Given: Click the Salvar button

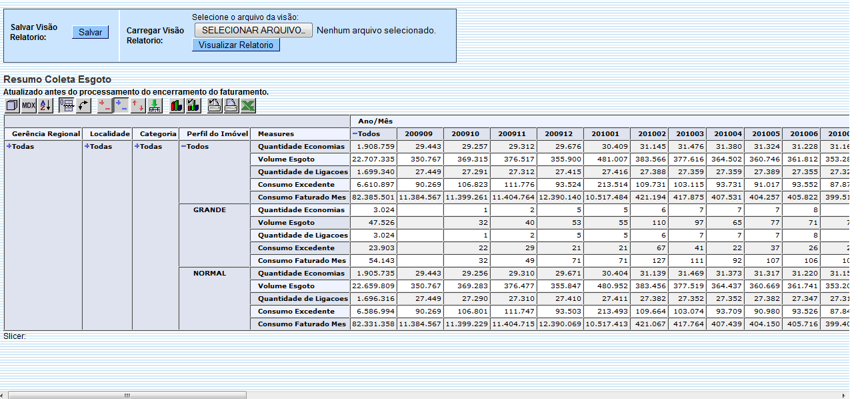Looking at the screenshot, I should [90, 32].
